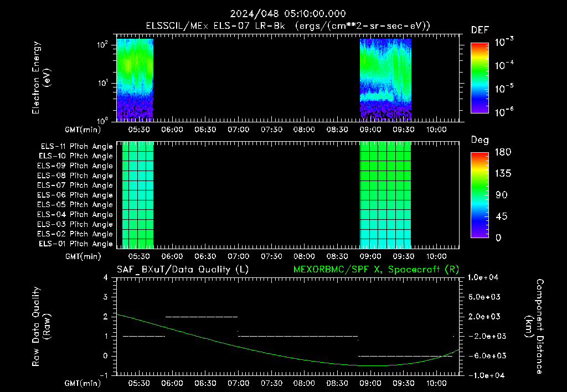Click GMT(min) label under the energy spectrogram

83,130
